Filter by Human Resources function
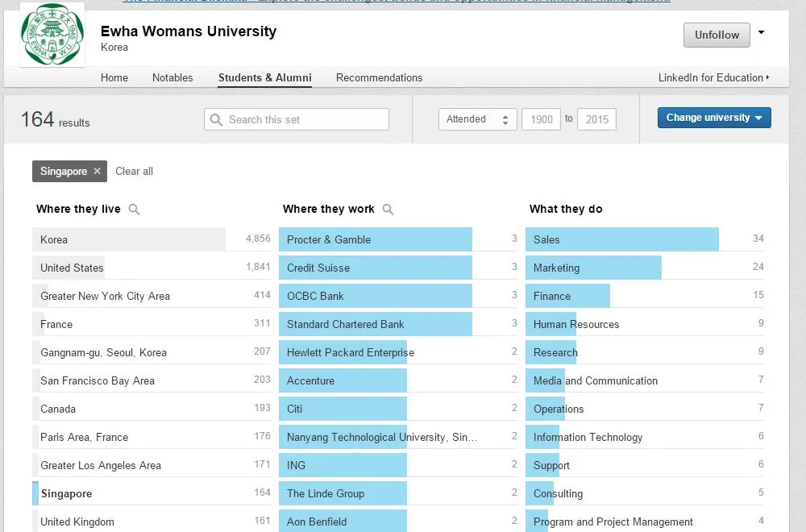 (645, 324)
